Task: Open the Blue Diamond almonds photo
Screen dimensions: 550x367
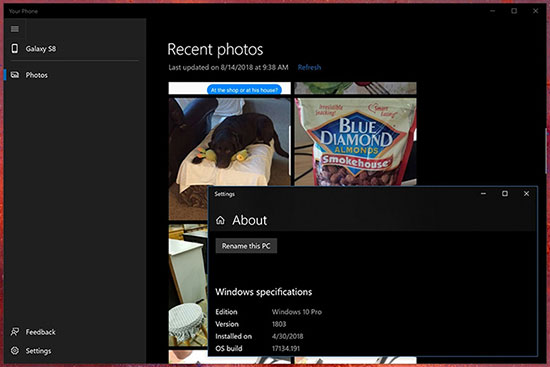Action: [355, 142]
